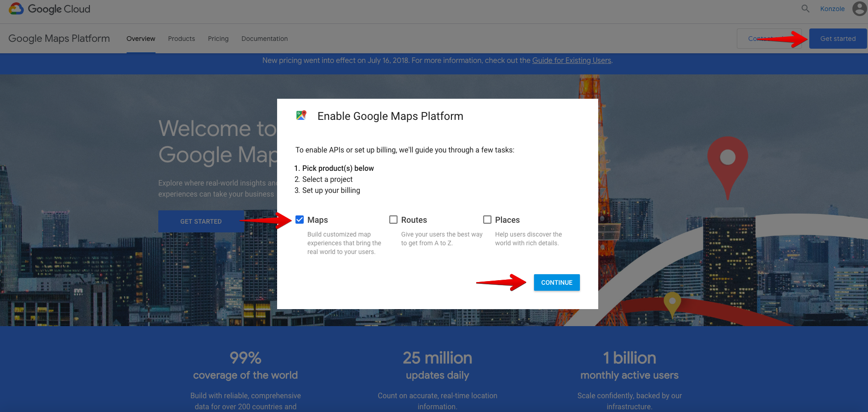The height and width of the screenshot is (412, 868).
Task: Tick the Places checkbox
Action: (x=487, y=220)
